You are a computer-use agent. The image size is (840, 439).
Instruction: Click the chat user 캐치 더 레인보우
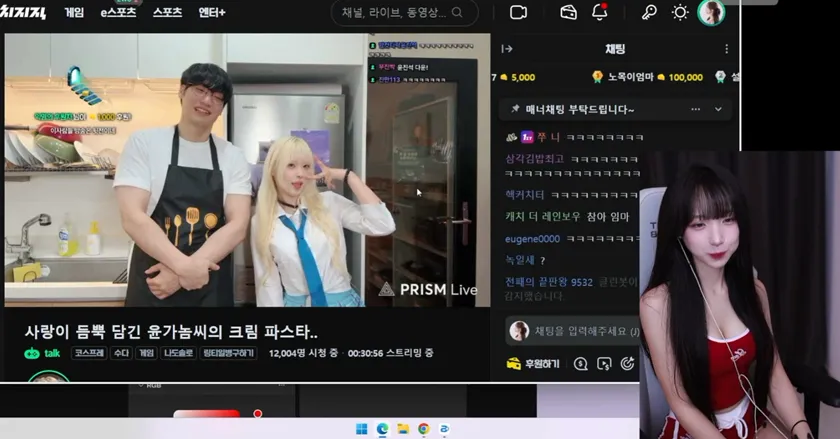click(542, 217)
